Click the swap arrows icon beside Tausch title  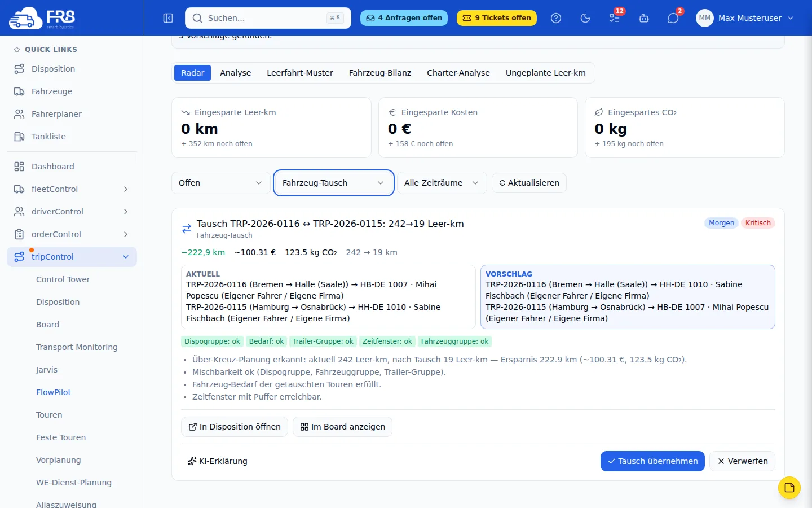pyautogui.click(x=187, y=229)
